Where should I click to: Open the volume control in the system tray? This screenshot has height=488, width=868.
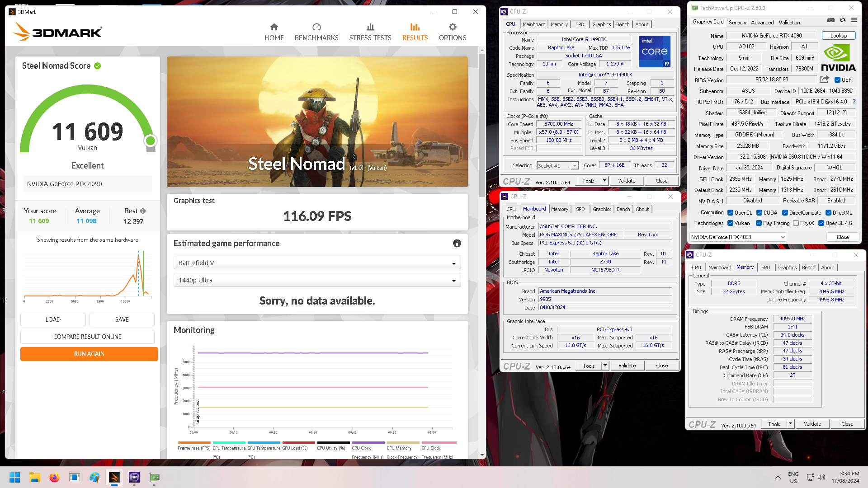point(821,477)
